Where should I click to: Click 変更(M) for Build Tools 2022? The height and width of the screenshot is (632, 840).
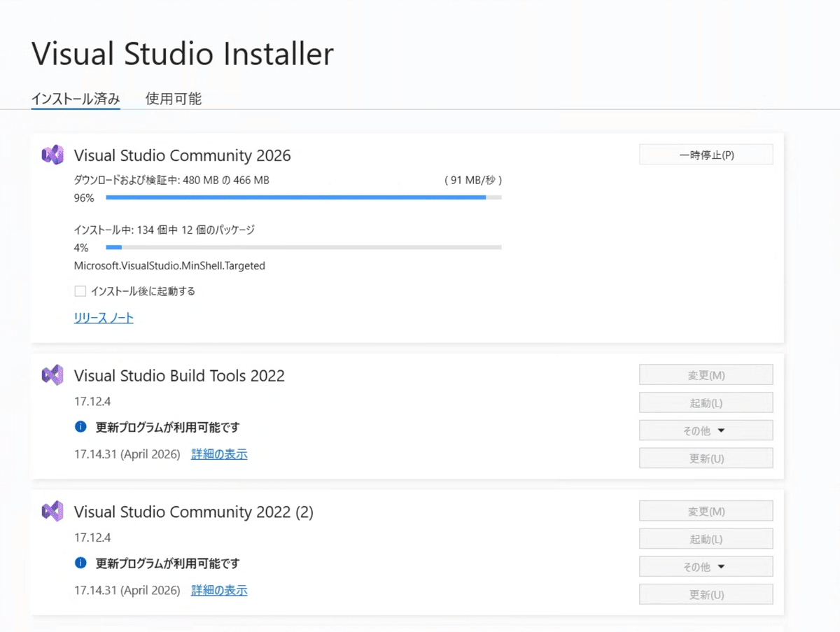706,375
